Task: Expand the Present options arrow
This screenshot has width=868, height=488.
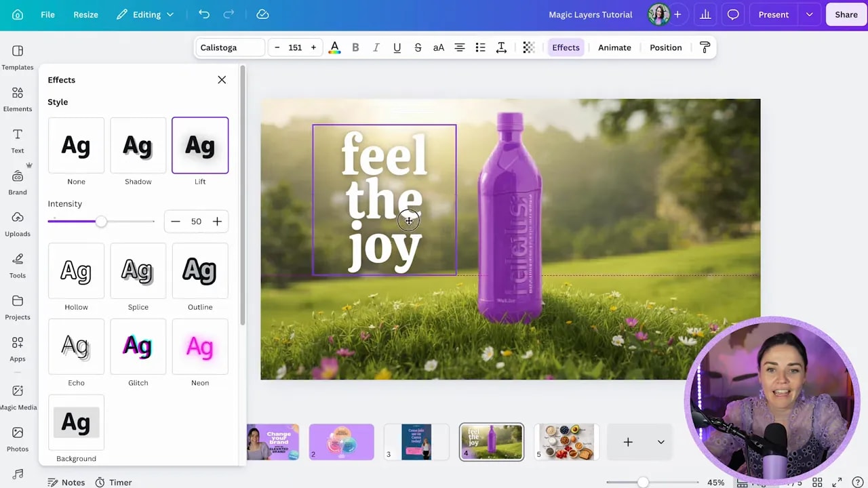Action: [x=809, y=14]
